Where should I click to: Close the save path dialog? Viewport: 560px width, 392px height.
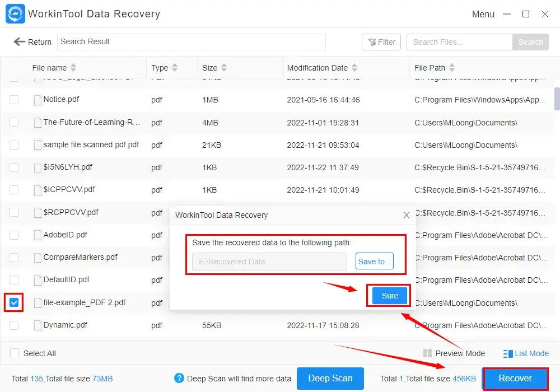point(406,215)
